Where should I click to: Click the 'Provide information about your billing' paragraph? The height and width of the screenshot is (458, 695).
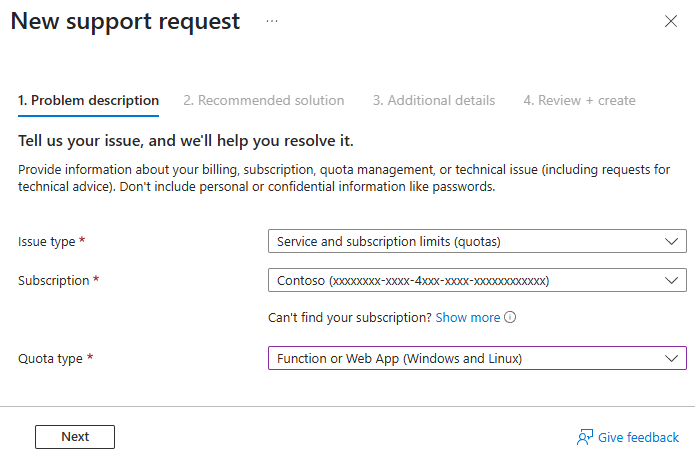pyautogui.click(x=344, y=178)
